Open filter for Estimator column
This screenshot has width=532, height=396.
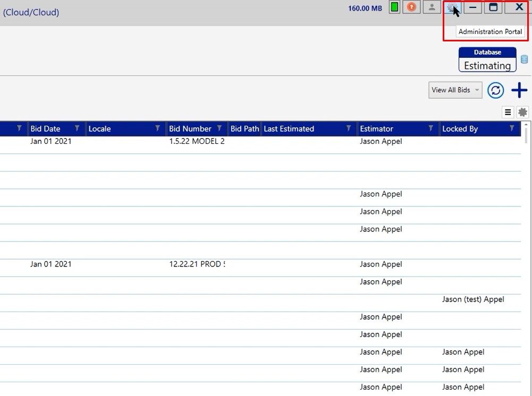[431, 128]
